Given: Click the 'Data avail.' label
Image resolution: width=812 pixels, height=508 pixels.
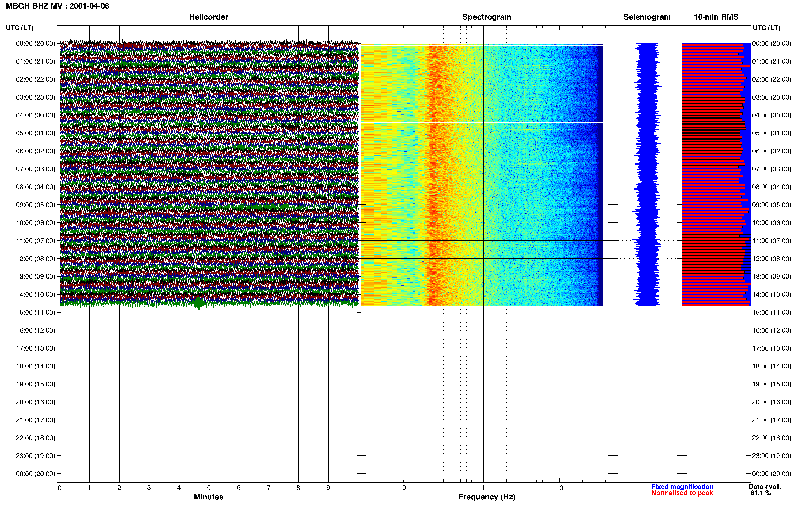Looking at the screenshot, I should coord(765,486).
